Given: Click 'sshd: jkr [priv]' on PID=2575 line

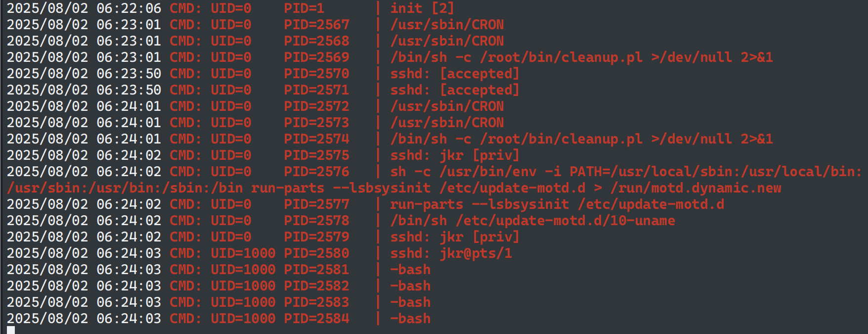Looking at the screenshot, I should 454,155.
